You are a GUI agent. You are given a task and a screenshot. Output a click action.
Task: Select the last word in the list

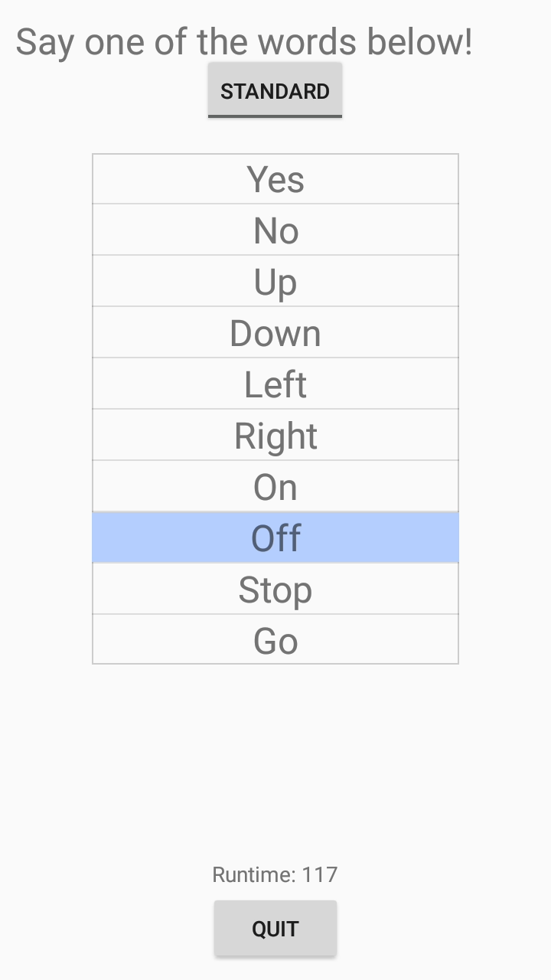coord(275,640)
